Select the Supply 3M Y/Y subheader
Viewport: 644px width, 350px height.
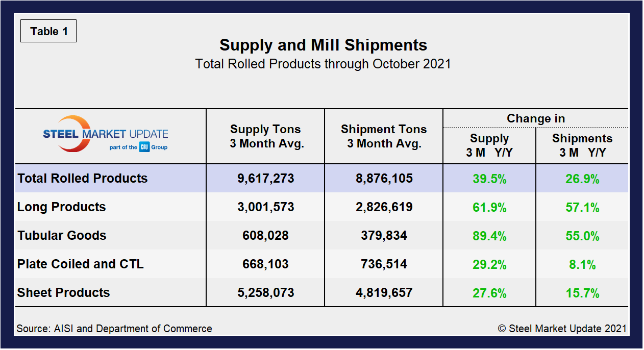[x=489, y=145]
